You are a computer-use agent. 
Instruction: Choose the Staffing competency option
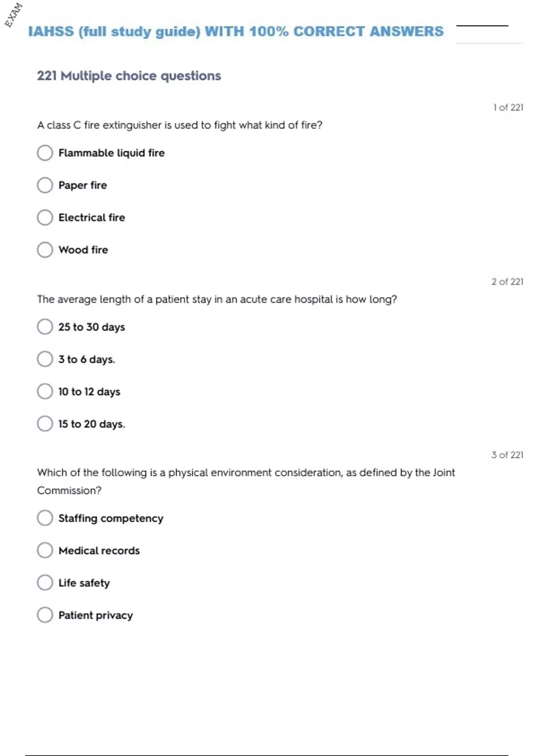pos(45,518)
